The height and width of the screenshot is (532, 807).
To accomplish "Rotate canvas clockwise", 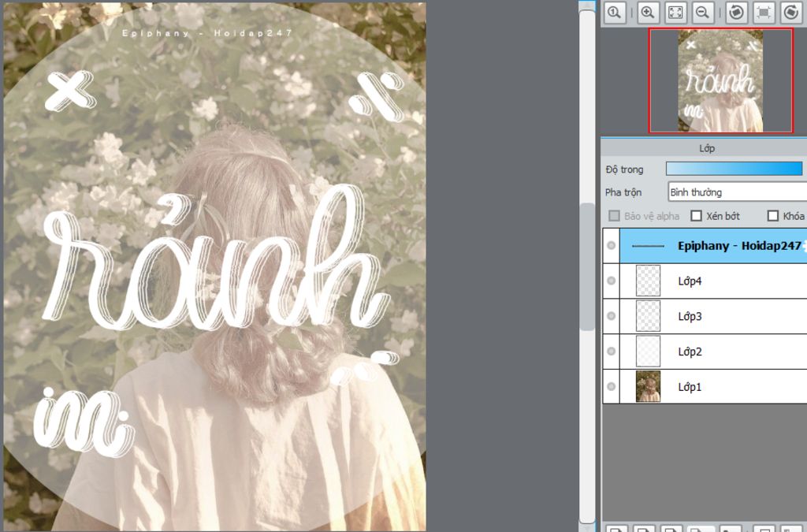I will tap(791, 12).
